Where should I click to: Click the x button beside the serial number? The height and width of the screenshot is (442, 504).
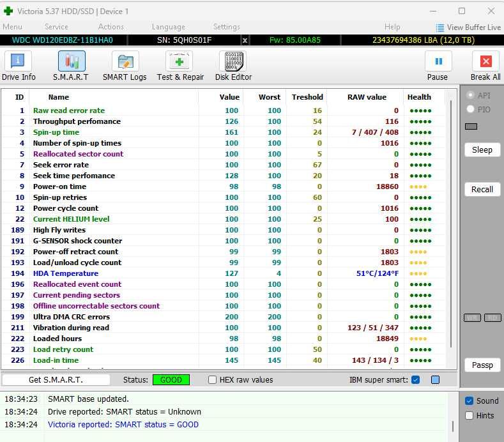[245, 40]
